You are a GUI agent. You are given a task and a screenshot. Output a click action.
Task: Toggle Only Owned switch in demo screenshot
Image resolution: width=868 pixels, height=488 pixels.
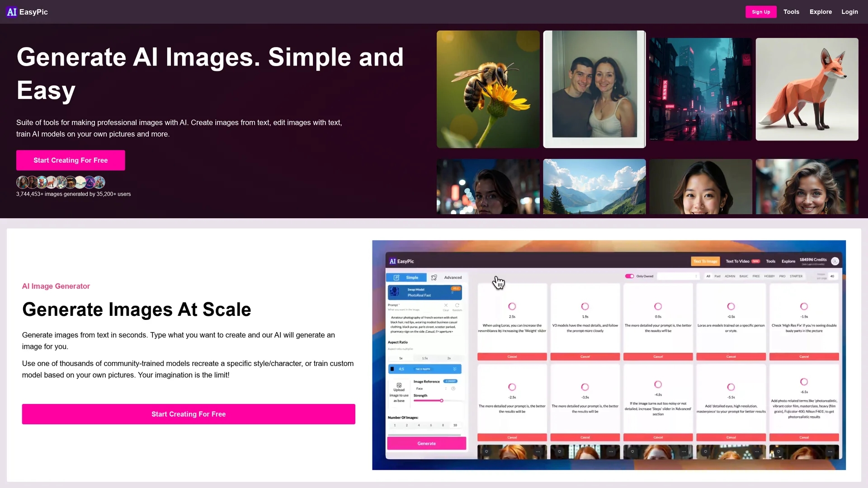pos(629,276)
